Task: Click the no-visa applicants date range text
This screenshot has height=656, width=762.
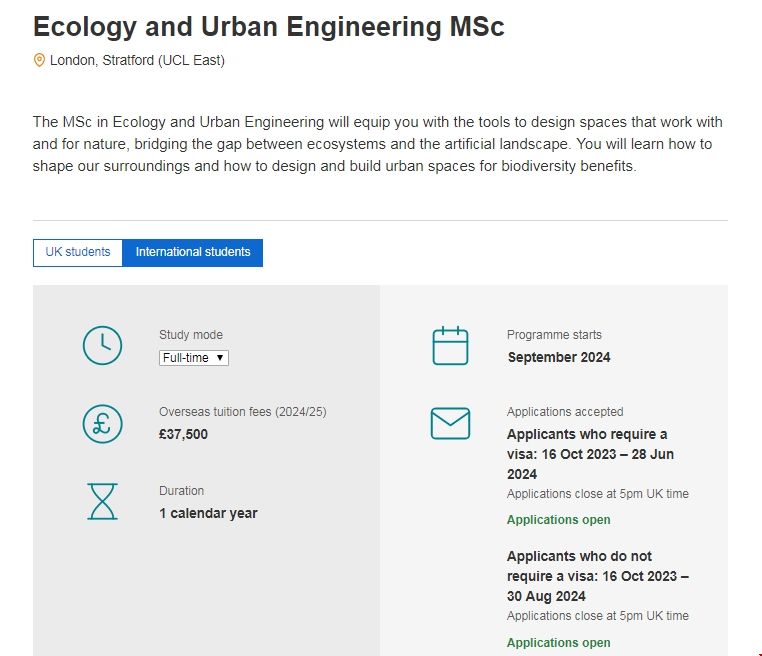Action: 597,576
